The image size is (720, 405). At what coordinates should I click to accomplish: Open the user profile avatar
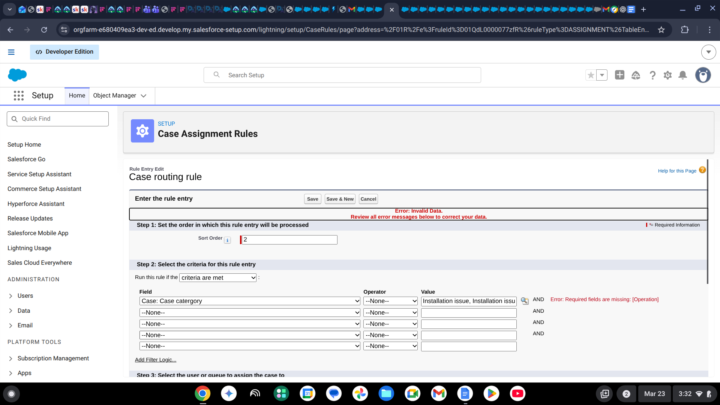point(703,75)
